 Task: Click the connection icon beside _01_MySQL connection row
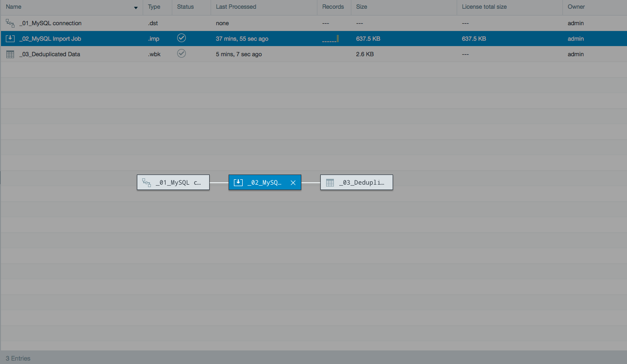10,23
